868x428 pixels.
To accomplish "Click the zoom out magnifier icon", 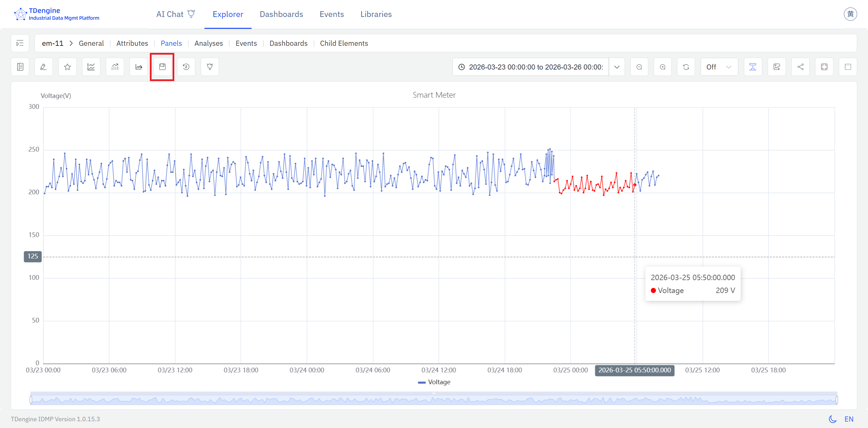I will point(639,67).
